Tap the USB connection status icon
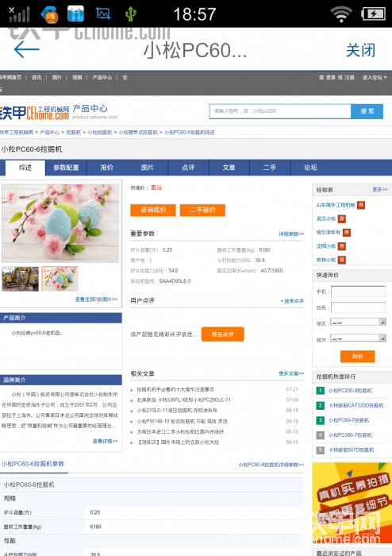The height and width of the screenshot is (556, 392). click(x=131, y=14)
